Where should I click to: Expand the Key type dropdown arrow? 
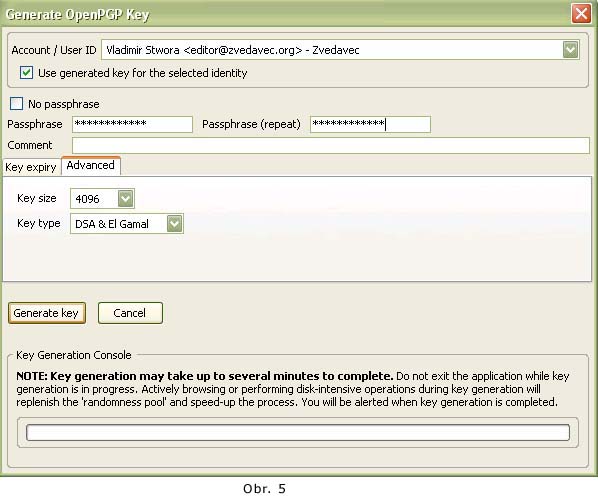[x=174, y=223]
